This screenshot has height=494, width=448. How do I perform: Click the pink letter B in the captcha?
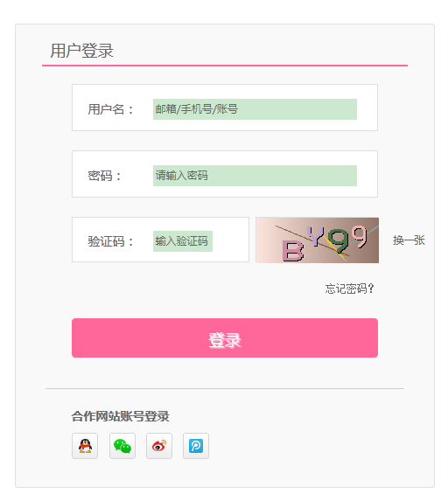click(x=293, y=251)
